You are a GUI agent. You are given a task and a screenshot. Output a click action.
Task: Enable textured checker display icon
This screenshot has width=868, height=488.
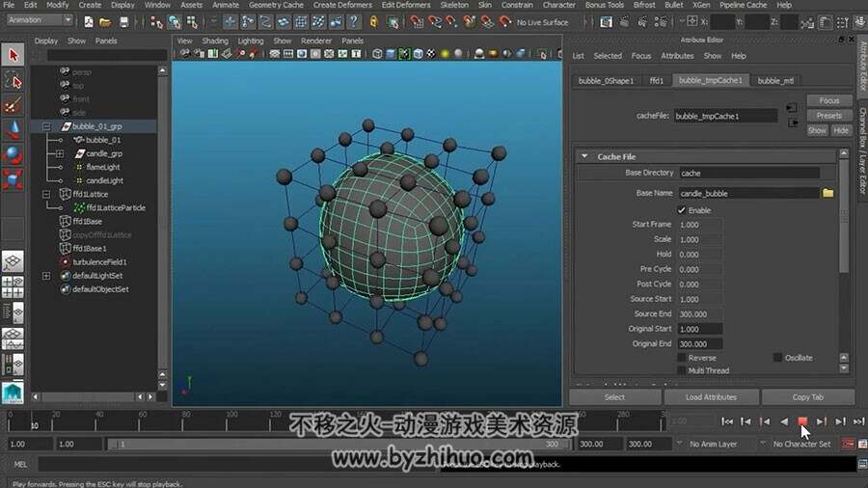coord(431,54)
